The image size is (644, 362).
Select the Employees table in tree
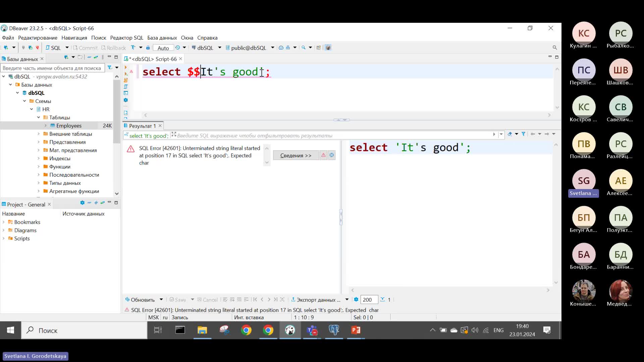pyautogui.click(x=69, y=125)
